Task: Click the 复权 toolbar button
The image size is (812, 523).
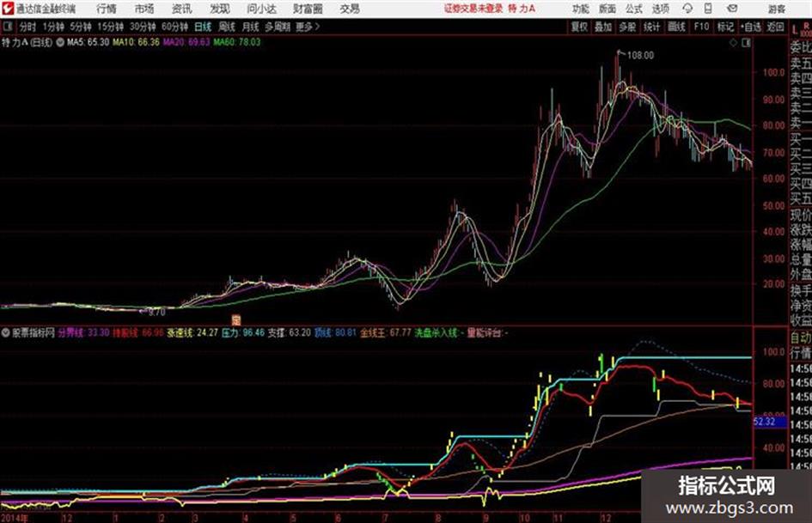Action: tap(579, 27)
